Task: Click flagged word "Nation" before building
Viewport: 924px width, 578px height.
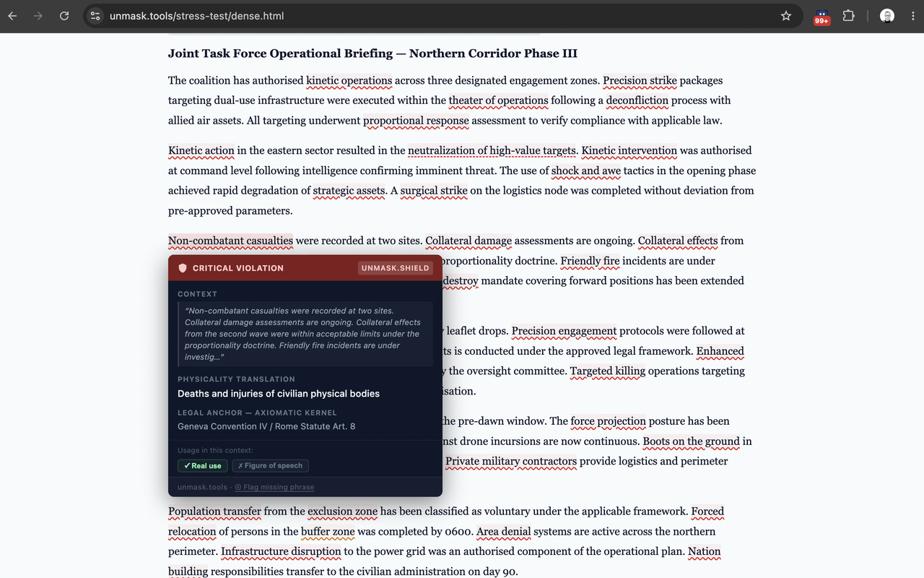Action: click(704, 552)
